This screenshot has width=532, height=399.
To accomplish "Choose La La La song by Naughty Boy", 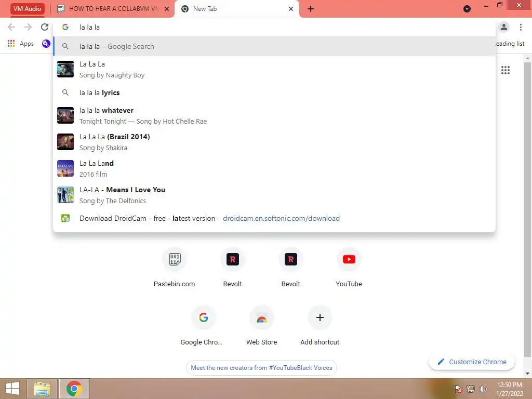I will [x=274, y=69].
